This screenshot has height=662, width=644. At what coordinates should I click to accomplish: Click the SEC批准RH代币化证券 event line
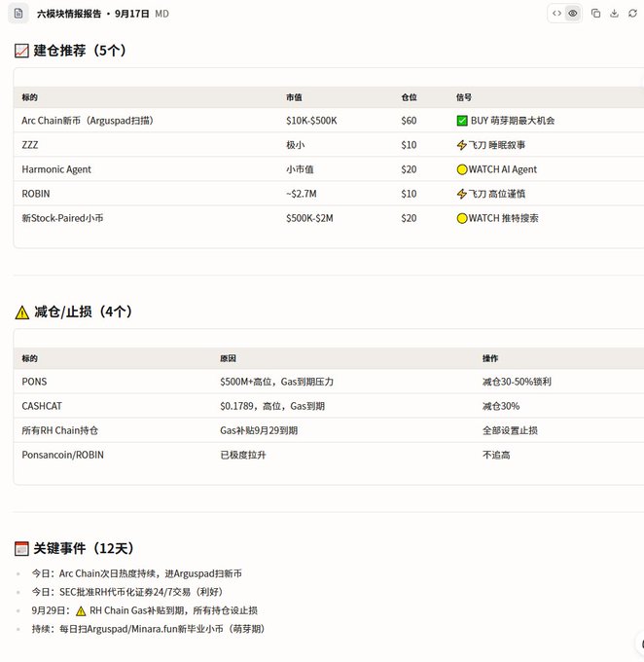pyautogui.click(x=127, y=592)
